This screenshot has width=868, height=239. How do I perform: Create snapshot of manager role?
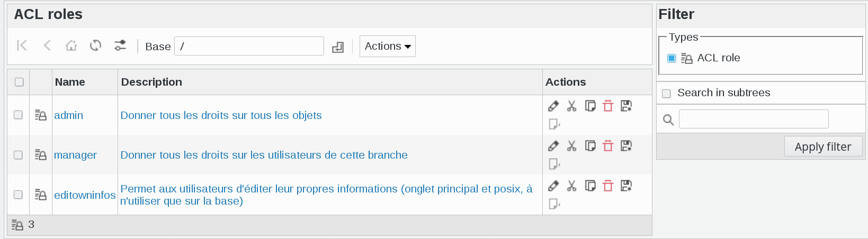626,145
